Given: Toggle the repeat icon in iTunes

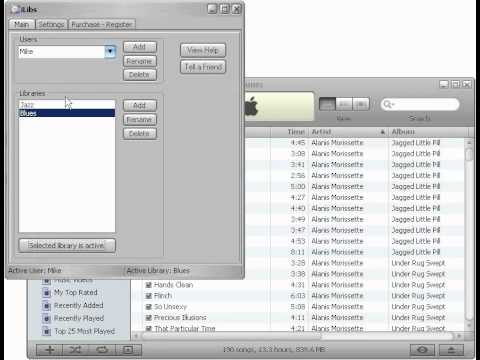Looking at the screenshot, I should click(102, 349).
